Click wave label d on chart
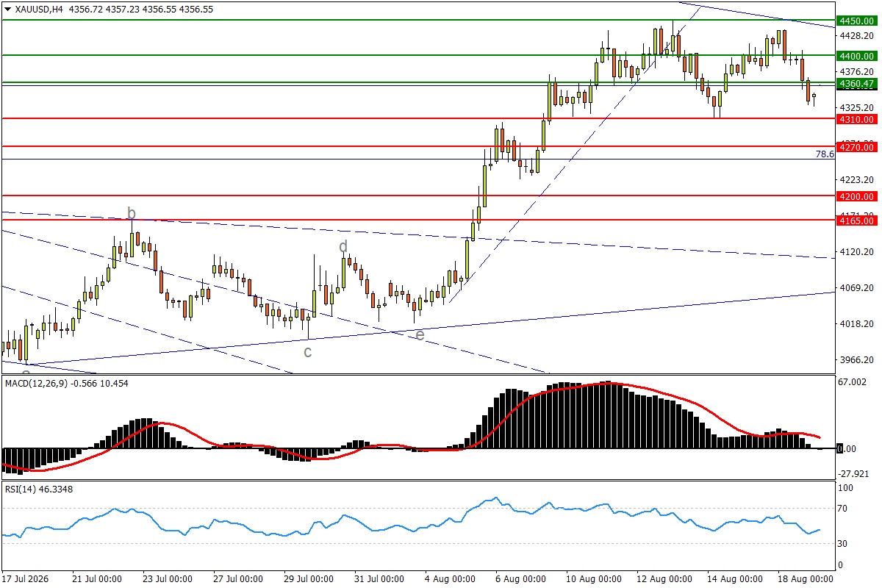This screenshot has width=882, height=588. point(343,245)
